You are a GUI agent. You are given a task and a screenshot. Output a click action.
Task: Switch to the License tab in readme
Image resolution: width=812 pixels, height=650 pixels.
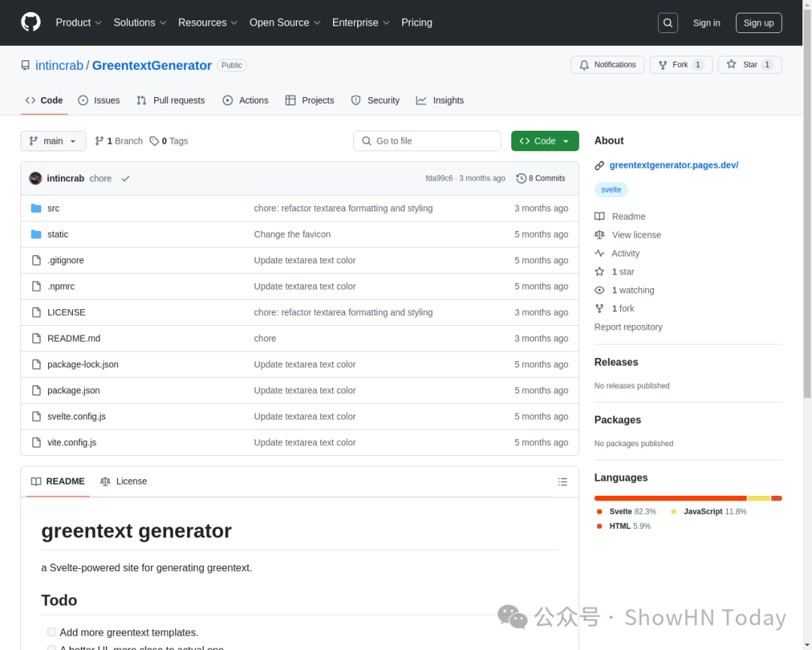pos(123,481)
